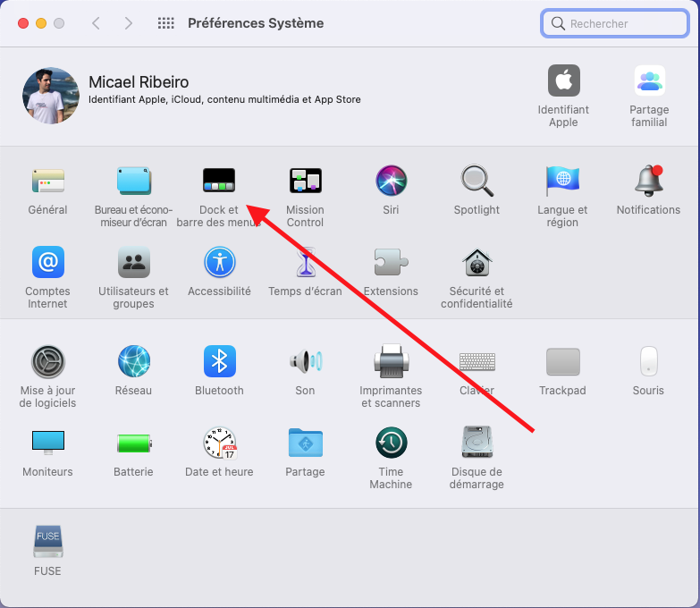Open Siri preferences
Screen dimensions: 700x608
click(x=391, y=181)
